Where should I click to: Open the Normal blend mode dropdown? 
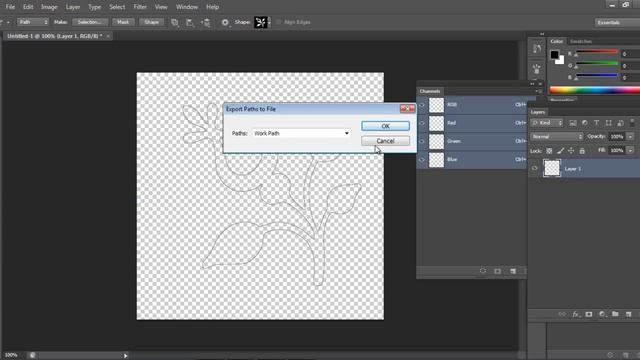tap(556, 137)
